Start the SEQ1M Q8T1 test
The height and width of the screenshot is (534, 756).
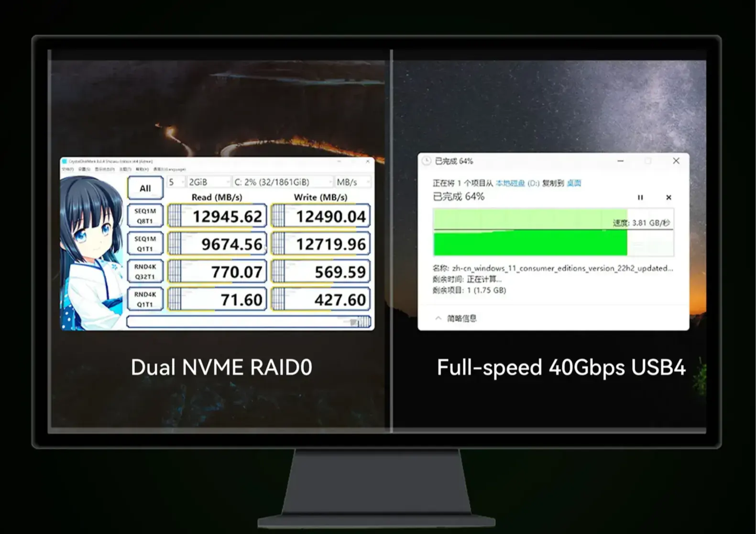tap(145, 216)
